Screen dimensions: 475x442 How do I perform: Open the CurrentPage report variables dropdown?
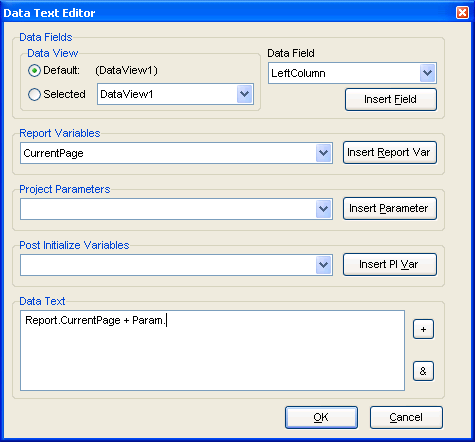pos(323,153)
